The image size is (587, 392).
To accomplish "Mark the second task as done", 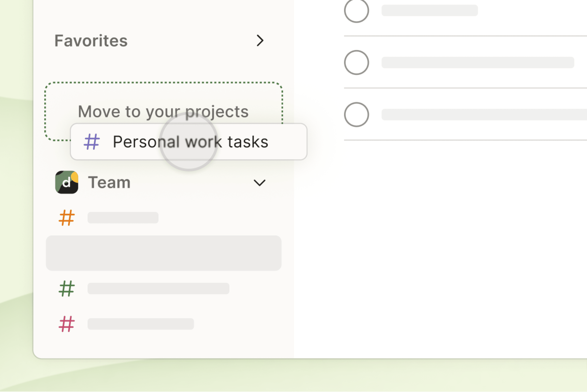I will [x=356, y=63].
